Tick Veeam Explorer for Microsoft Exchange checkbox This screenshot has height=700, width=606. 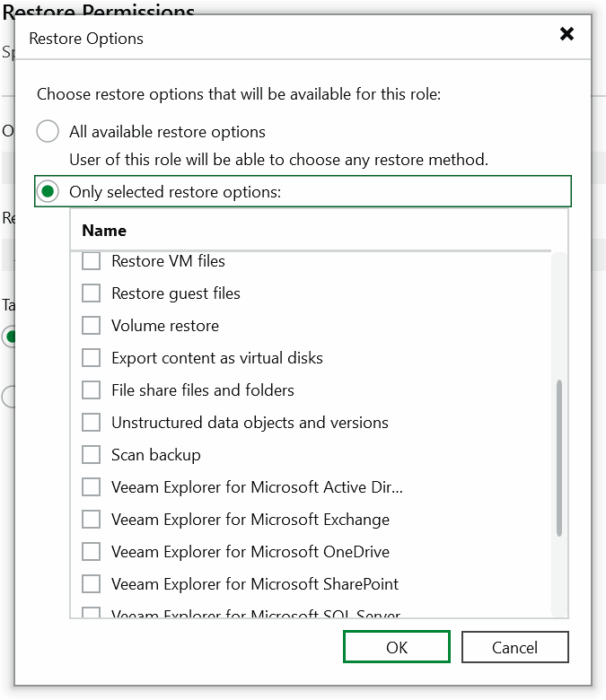(x=91, y=519)
